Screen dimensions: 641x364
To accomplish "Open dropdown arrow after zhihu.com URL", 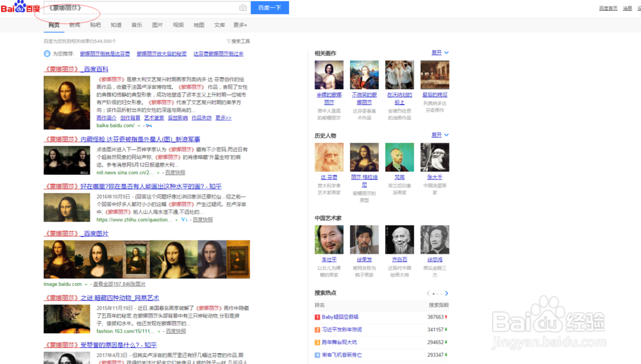I will (177, 220).
